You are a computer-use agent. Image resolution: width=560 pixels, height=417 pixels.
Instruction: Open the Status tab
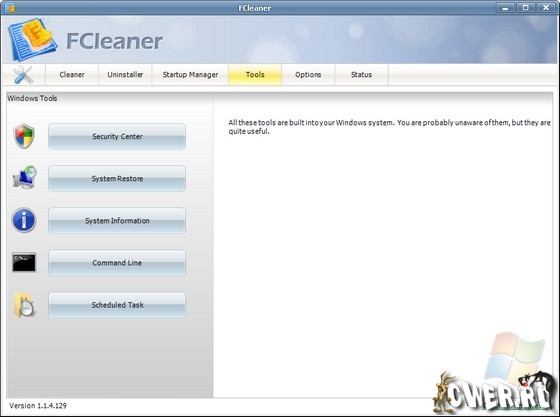pos(361,75)
